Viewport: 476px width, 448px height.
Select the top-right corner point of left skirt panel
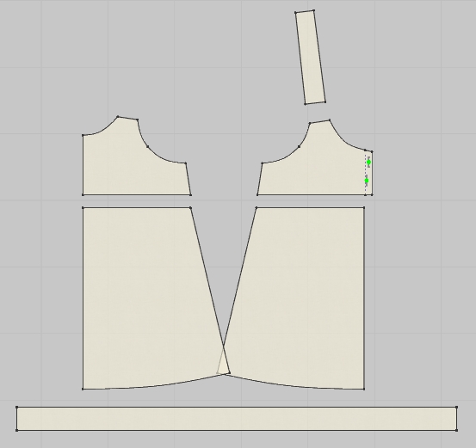coord(190,208)
